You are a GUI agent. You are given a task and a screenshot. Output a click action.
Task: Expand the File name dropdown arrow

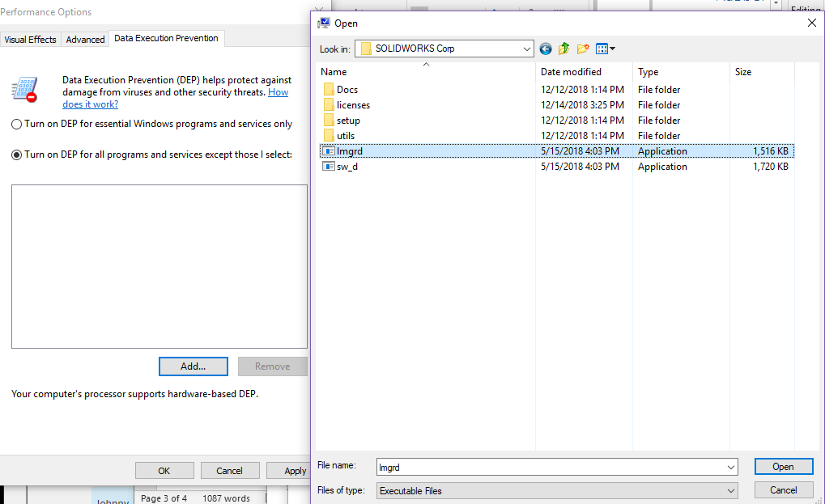point(731,468)
